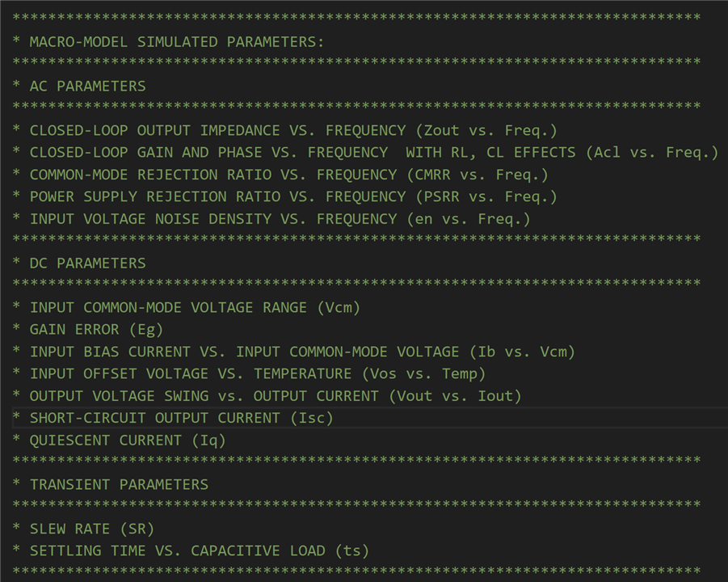Click the last asterisk separator line
The height and width of the screenshot is (582, 728).
[x=356, y=571]
